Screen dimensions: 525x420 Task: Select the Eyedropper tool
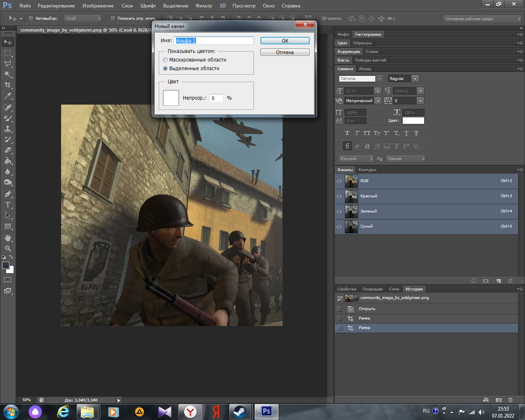coord(8,96)
